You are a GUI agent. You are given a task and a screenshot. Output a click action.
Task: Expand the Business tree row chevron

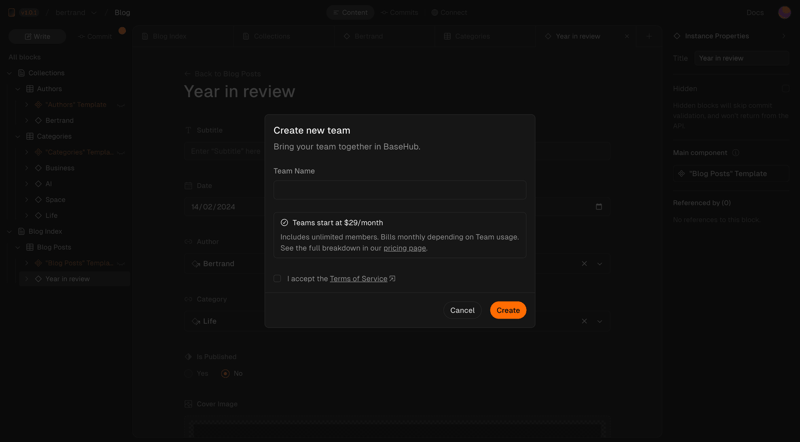point(27,168)
